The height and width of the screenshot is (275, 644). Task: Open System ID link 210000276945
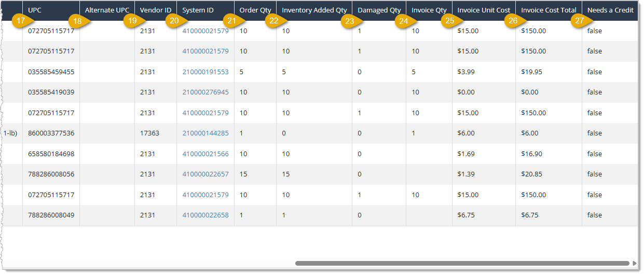point(205,92)
